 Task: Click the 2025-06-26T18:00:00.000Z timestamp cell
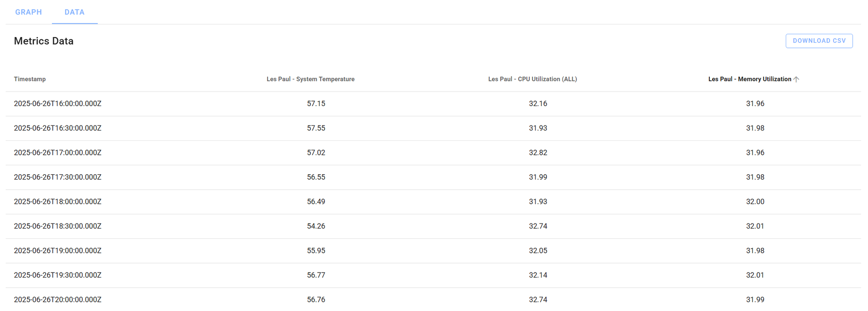click(57, 202)
